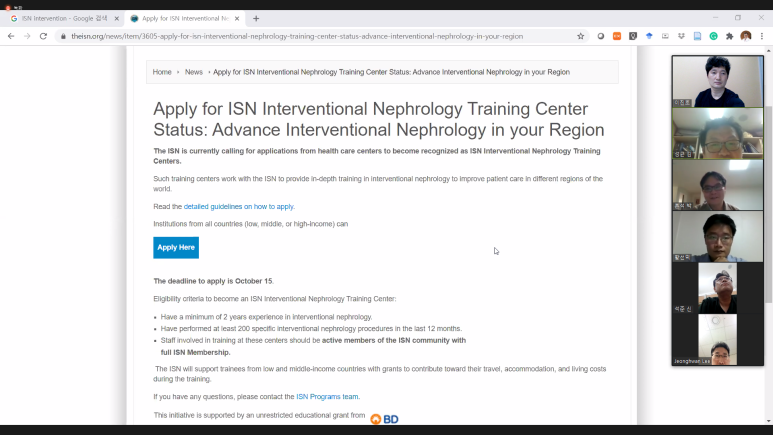Select the third participant video thumbnail

tap(718, 185)
